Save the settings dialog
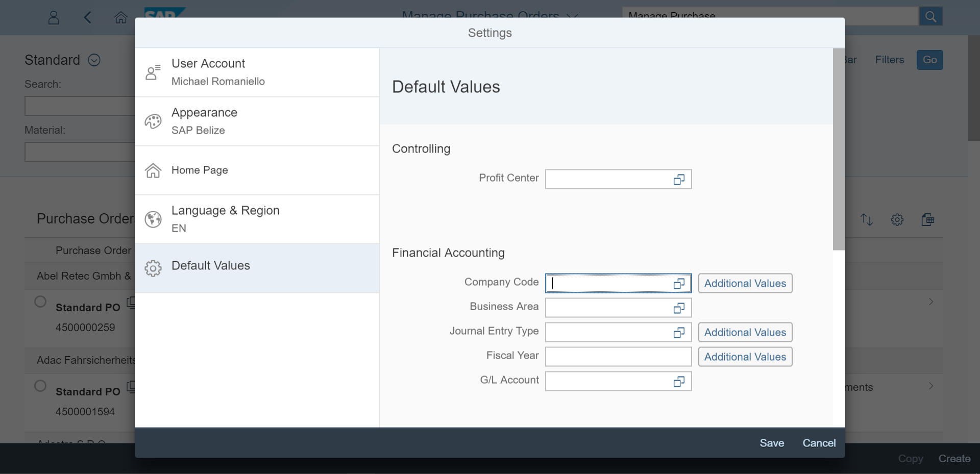Screen dimensions: 980x474 772,443
